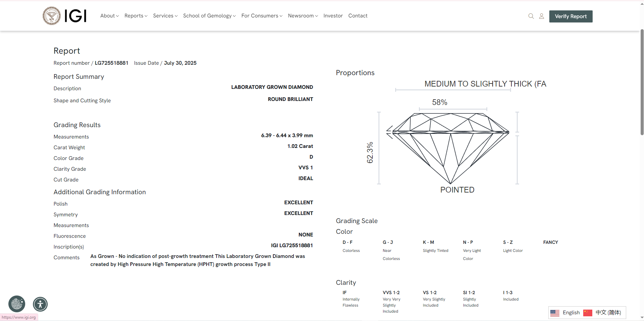Go to the Investor page
This screenshot has width=644, height=321.
[x=333, y=16]
